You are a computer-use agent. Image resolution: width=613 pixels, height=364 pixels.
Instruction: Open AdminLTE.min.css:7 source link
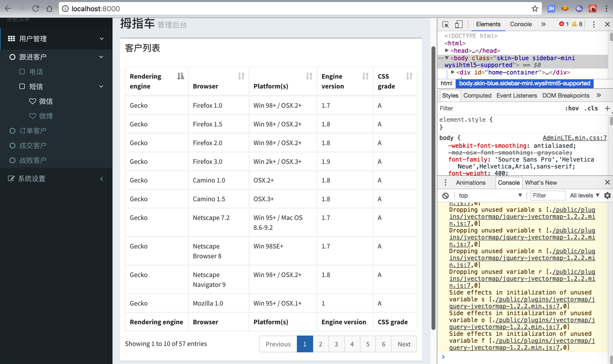(575, 138)
